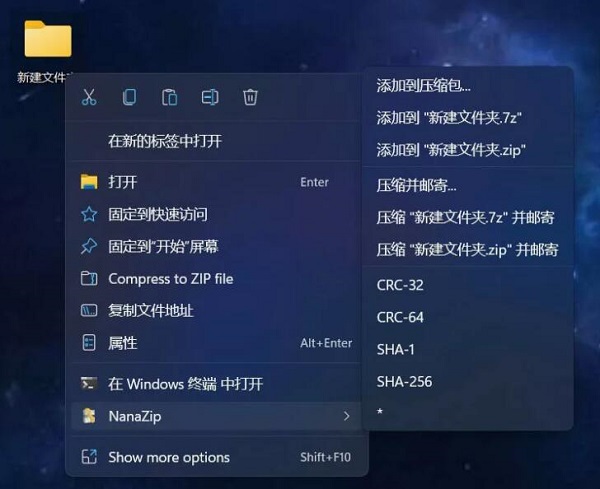Click Compress to ZIP file
The image size is (600, 489).
(170, 279)
